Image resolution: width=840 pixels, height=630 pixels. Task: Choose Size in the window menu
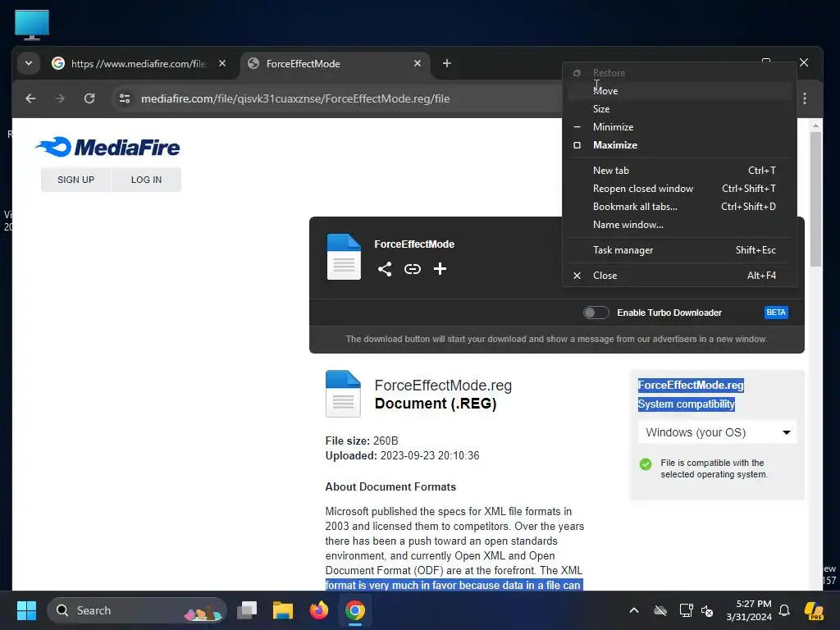tap(679, 109)
